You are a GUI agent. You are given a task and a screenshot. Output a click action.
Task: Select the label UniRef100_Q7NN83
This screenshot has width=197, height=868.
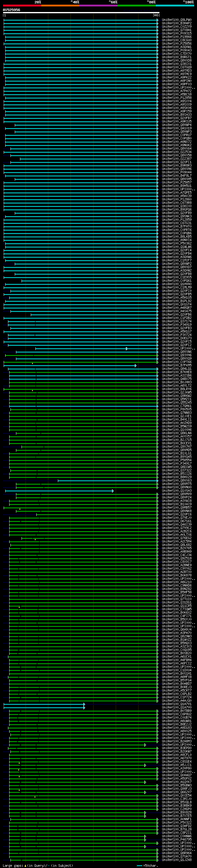pos(177,413)
